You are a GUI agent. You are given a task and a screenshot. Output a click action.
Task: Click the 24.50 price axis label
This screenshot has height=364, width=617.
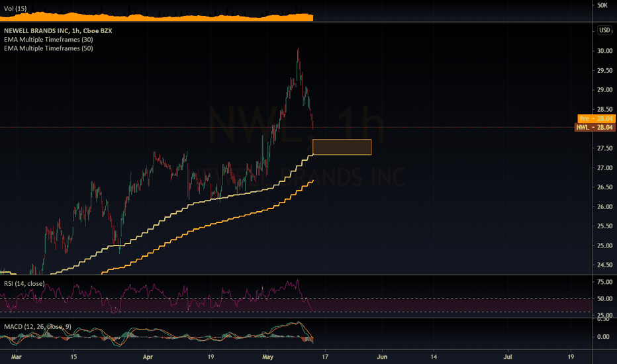tap(604, 265)
